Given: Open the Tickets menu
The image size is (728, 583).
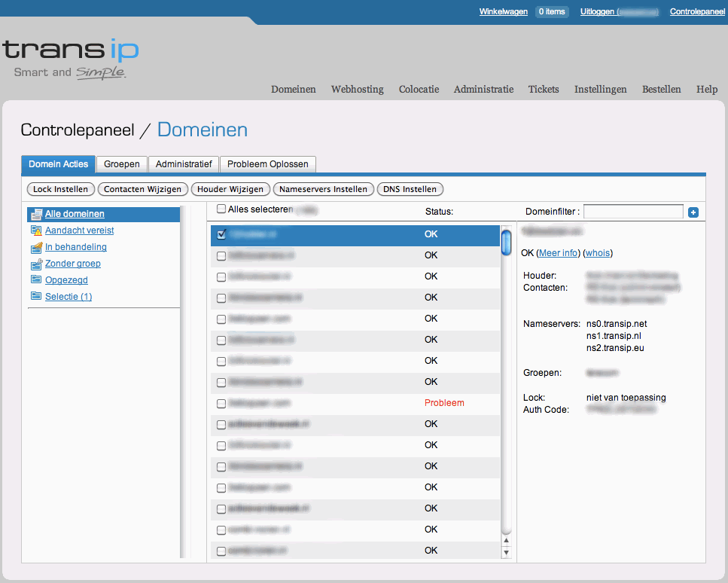Looking at the screenshot, I should click(x=544, y=89).
